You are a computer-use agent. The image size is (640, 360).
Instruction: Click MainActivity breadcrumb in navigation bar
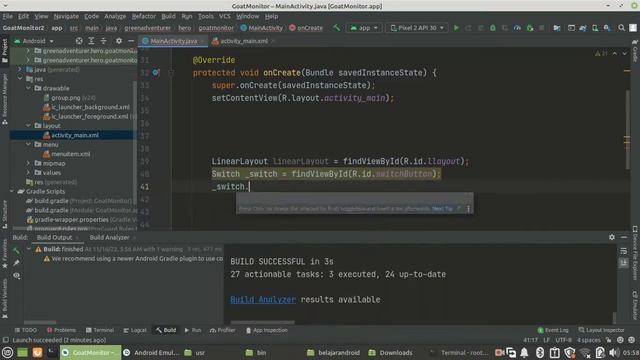pyautogui.click(x=262, y=28)
